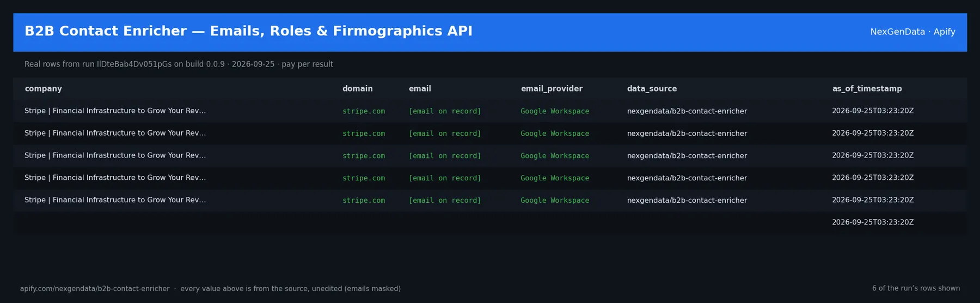
Task: Select the email_provider column header
Action: tap(552, 89)
